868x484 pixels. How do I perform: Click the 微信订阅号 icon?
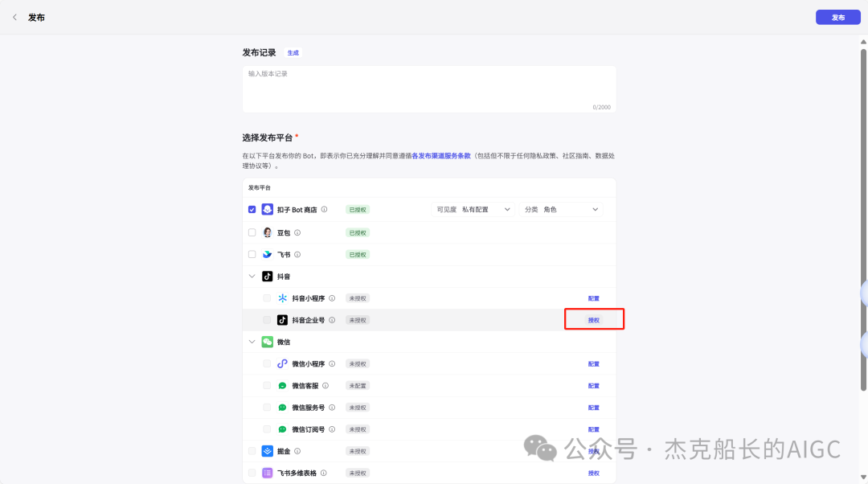coord(282,429)
